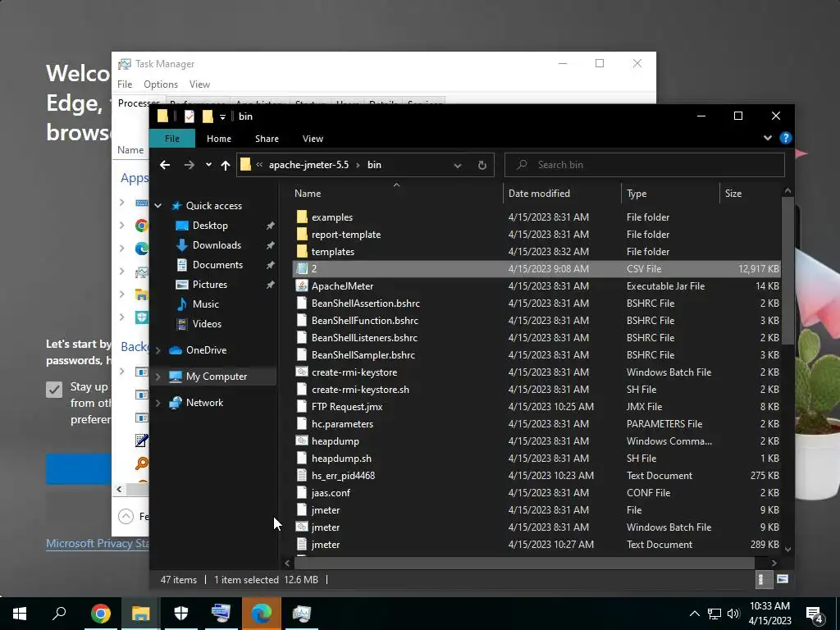840x630 pixels.
Task: Go back with the Explorer back arrow
Action: [x=164, y=165]
